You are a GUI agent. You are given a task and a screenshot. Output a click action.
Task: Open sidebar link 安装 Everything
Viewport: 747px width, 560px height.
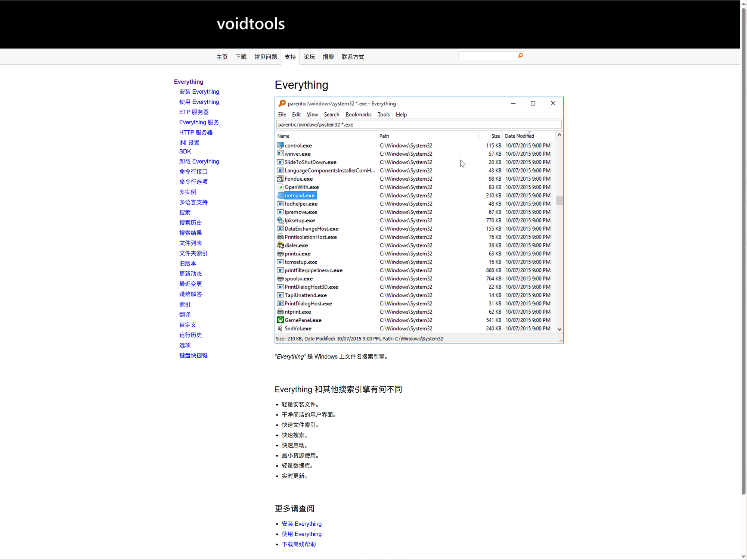[x=199, y=92]
